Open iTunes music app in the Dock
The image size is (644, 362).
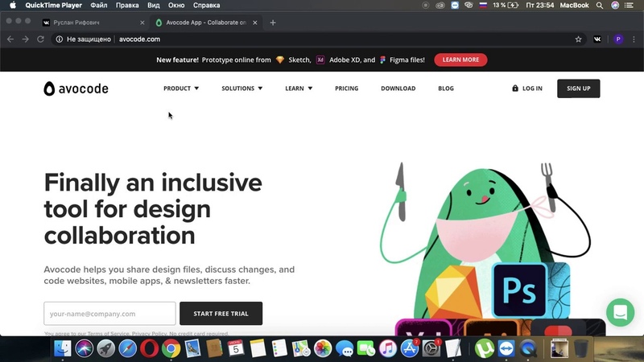pos(388,348)
